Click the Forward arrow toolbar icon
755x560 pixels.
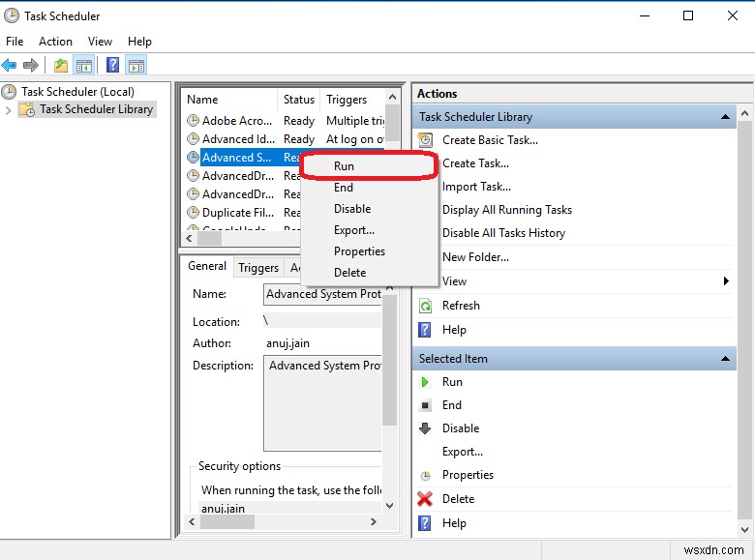[31, 65]
